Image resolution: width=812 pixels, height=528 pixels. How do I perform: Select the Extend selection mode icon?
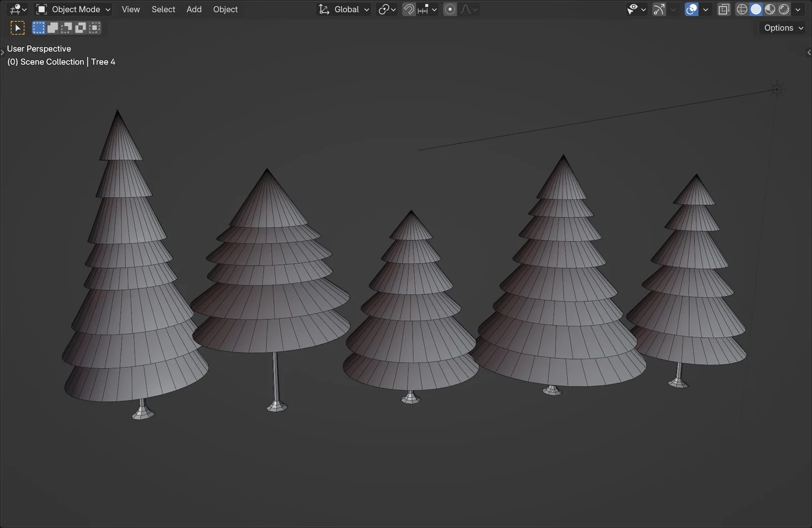(52, 27)
